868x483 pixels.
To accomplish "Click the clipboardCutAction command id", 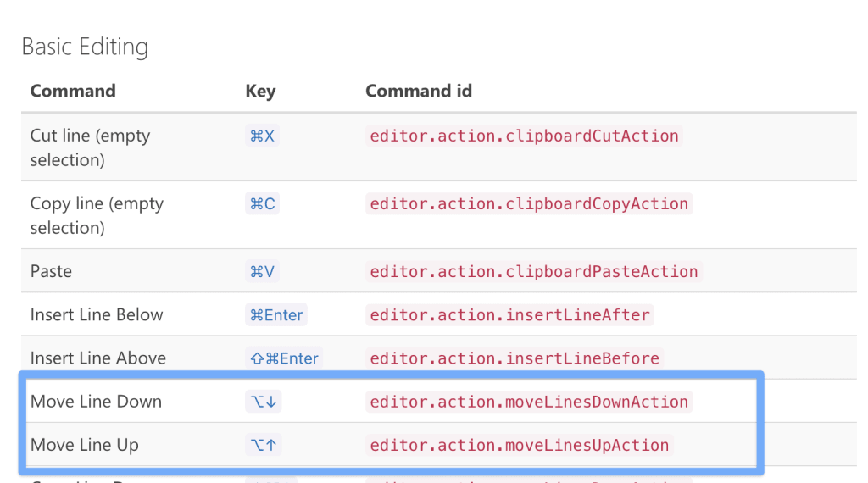I will [x=524, y=136].
